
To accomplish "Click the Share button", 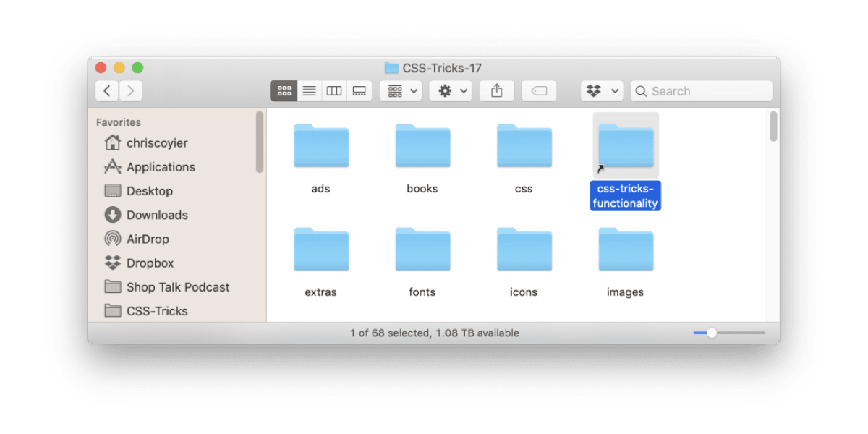I will pyautogui.click(x=496, y=91).
